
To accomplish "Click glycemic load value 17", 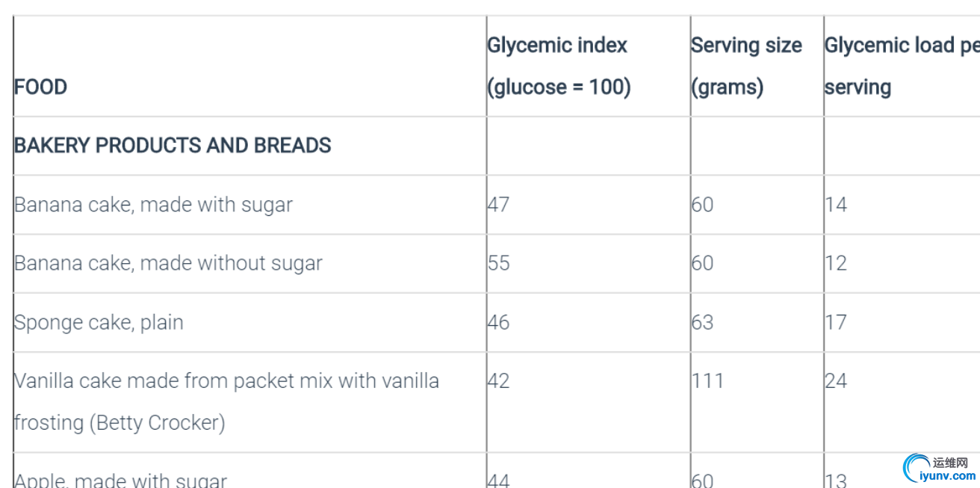I will pos(836,322).
